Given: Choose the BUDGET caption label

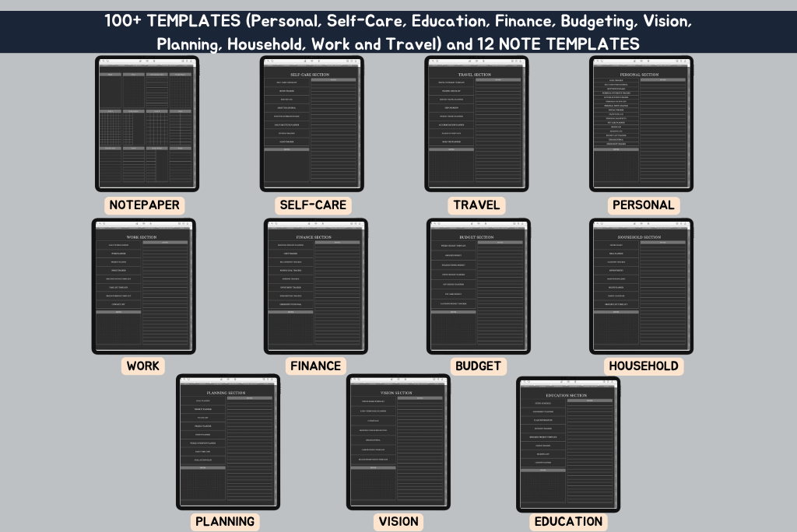Looking at the screenshot, I should click(x=479, y=366).
